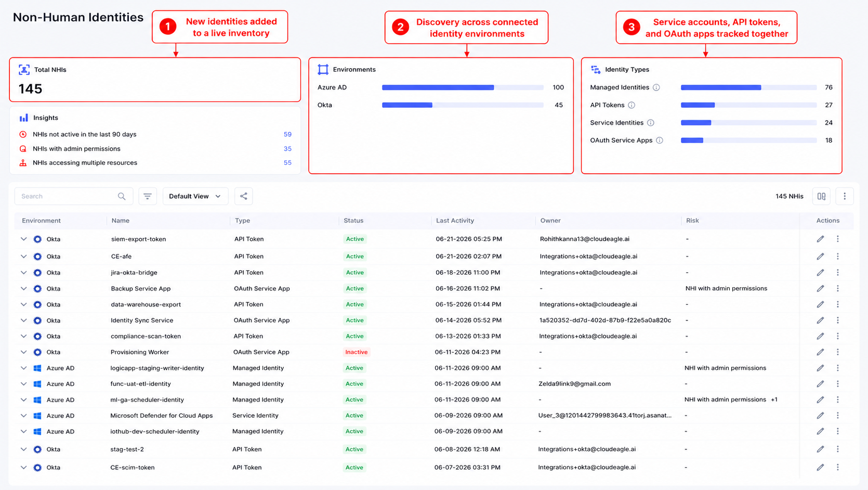Open kebab menu for compliance-scan-token row
Screen dimensions: 868x490
pos(838,336)
